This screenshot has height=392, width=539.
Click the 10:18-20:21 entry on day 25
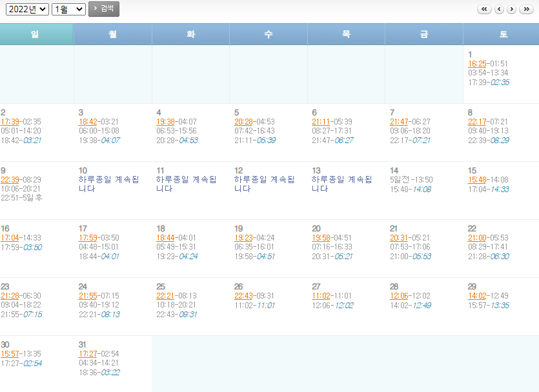(x=176, y=305)
